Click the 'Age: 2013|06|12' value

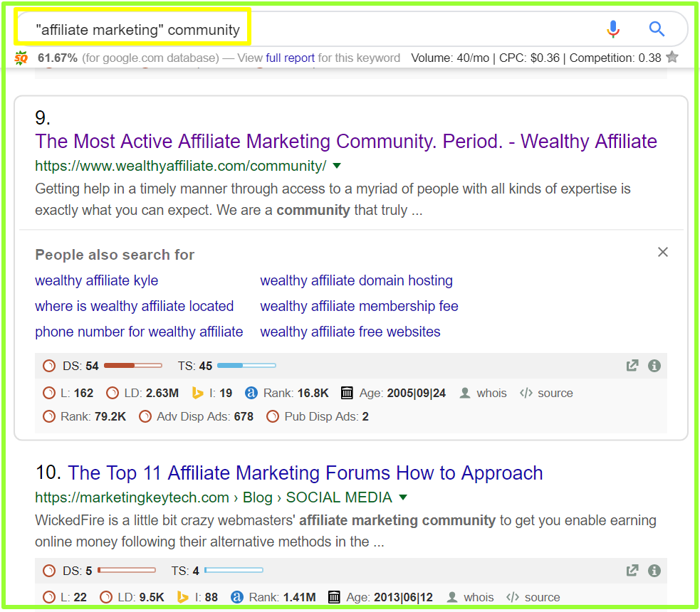[390, 597]
